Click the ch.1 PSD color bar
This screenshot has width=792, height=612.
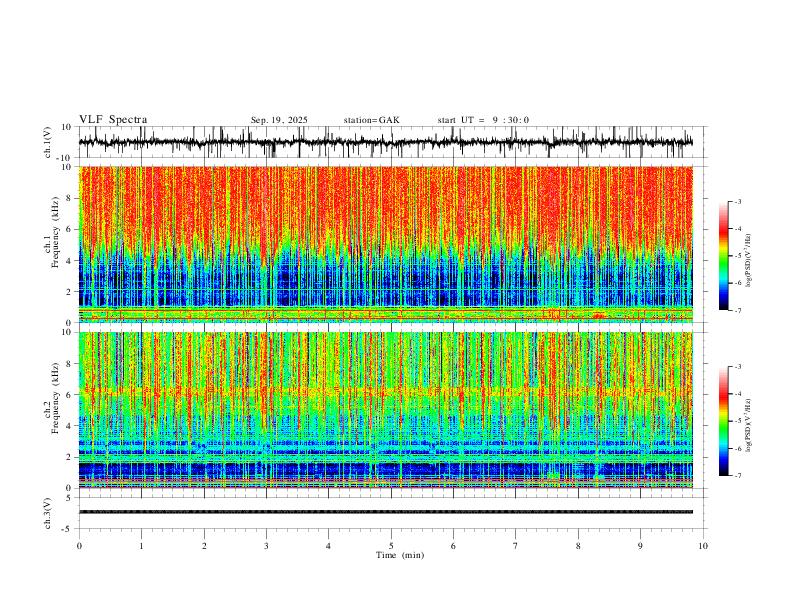tap(723, 255)
